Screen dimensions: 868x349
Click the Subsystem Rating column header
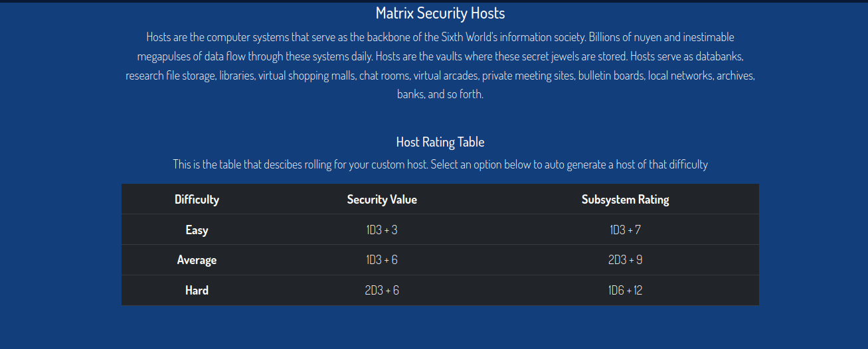(x=625, y=199)
